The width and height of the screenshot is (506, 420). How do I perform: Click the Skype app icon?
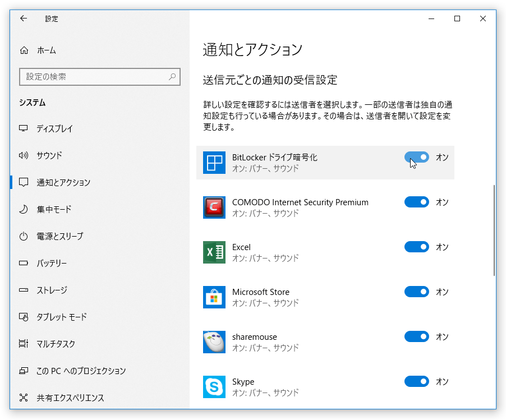pos(214,387)
